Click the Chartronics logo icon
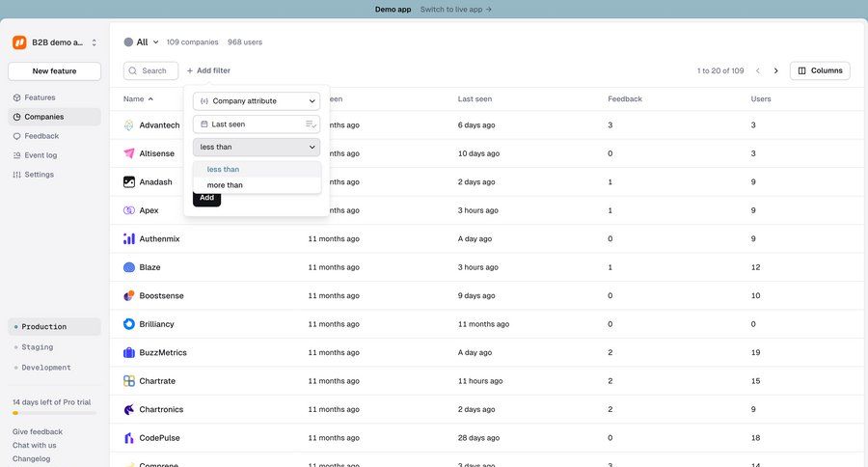 point(129,409)
